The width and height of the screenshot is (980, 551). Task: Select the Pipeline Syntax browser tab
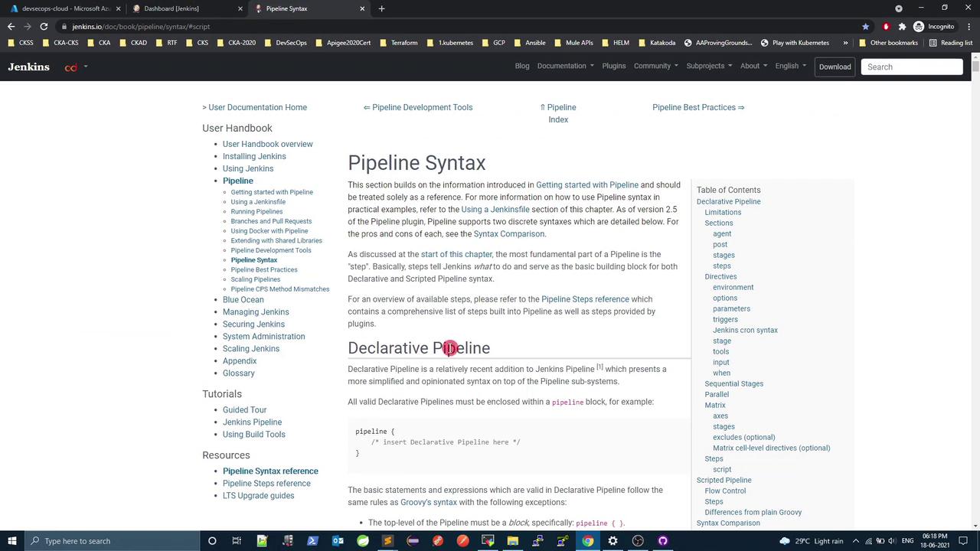(309, 8)
